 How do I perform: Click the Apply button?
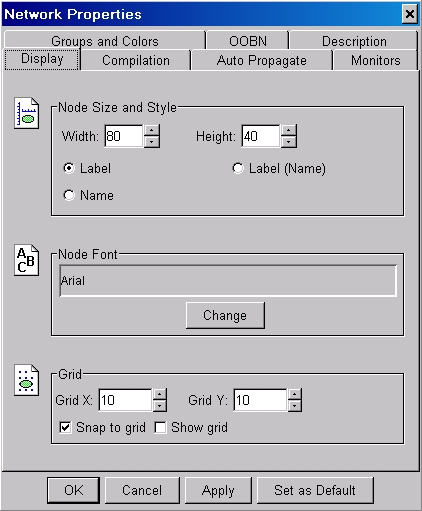(218, 490)
